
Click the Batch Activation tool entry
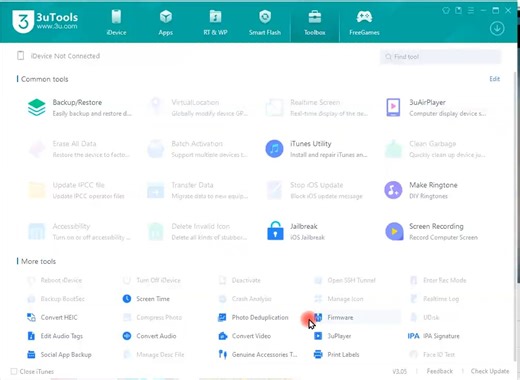[198, 149]
